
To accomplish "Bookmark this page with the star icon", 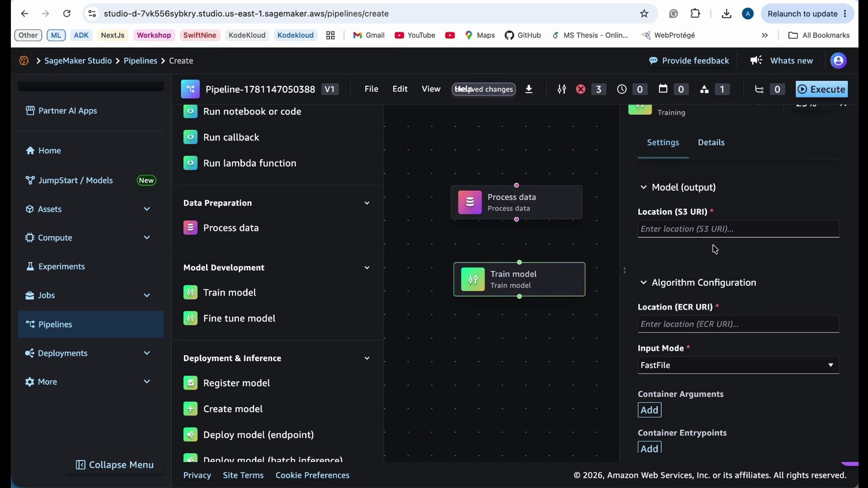I will [644, 14].
